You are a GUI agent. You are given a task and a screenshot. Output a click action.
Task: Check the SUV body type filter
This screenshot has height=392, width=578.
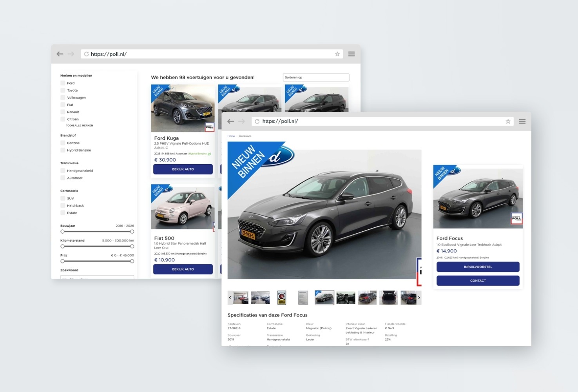(x=63, y=198)
